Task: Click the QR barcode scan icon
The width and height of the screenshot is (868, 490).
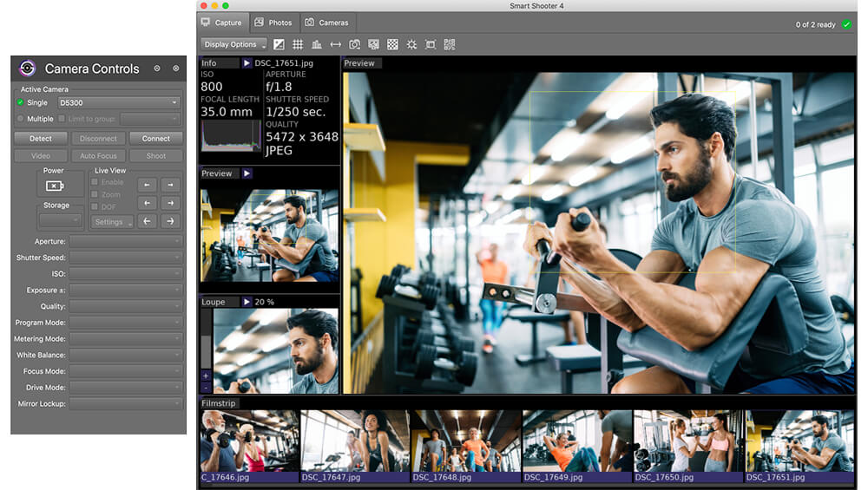Action: pyautogui.click(x=450, y=44)
